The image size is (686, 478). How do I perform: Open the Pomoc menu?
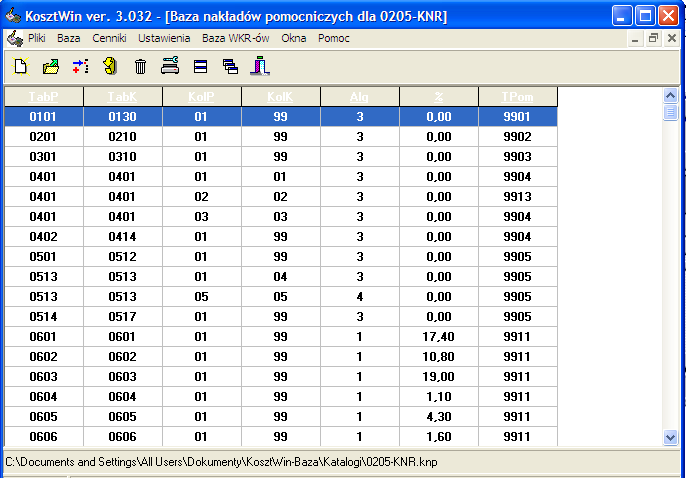pos(334,38)
